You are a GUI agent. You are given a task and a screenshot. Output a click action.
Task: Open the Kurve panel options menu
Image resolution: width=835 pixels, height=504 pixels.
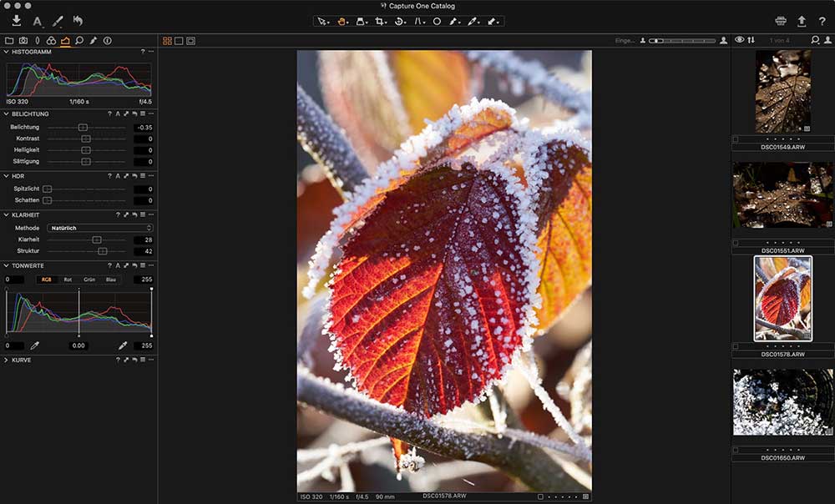pos(151,360)
